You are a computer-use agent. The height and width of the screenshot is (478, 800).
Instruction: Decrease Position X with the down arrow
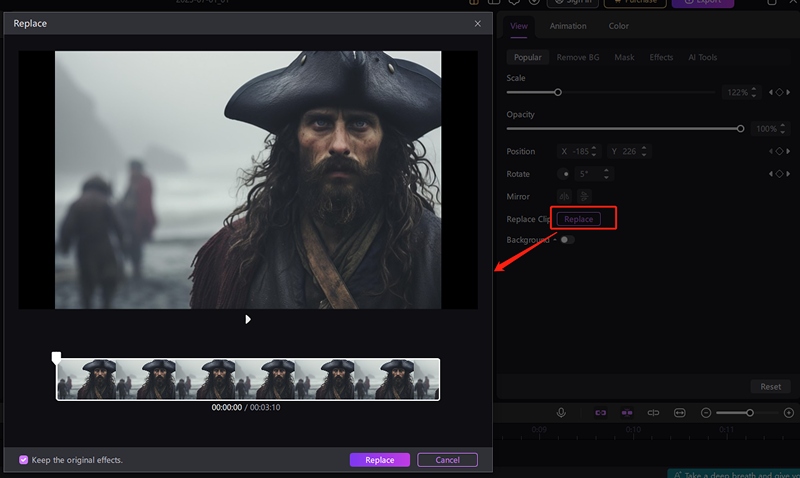click(594, 155)
